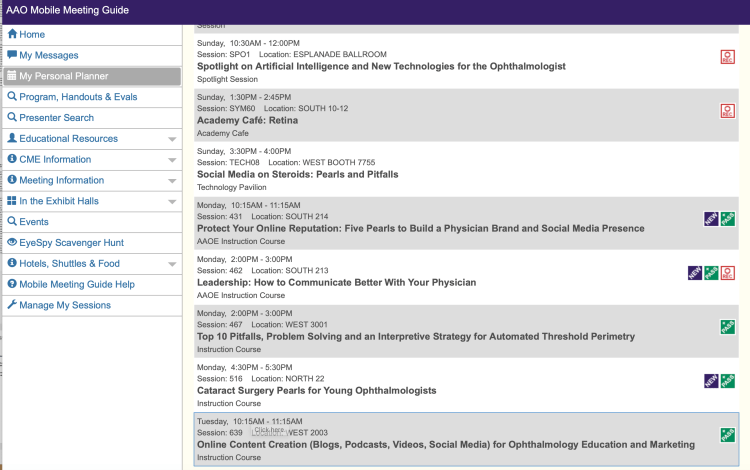Screen dimensions: 750x470
Task: Click the grid icon beside In the Exhibit Halls
Action: [12, 200]
